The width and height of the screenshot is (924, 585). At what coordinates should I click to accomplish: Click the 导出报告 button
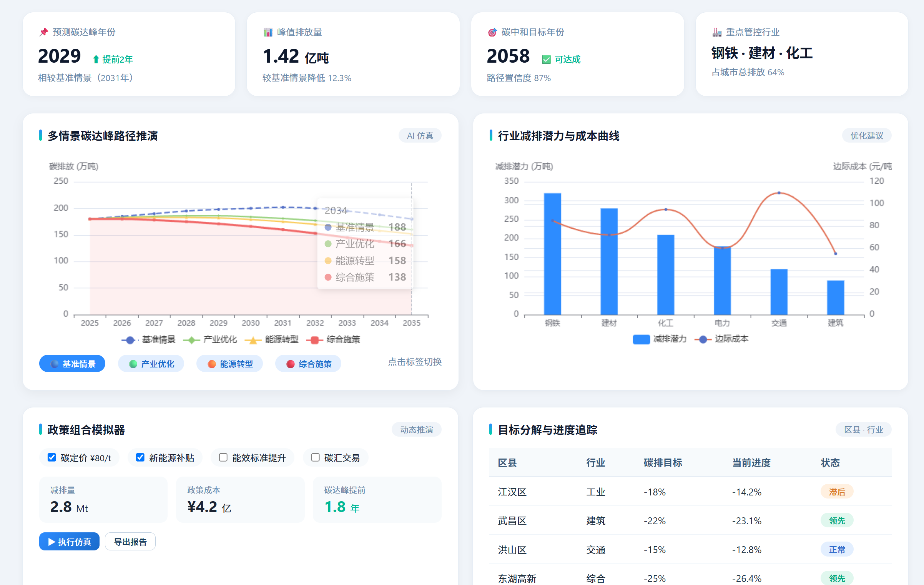click(x=130, y=542)
